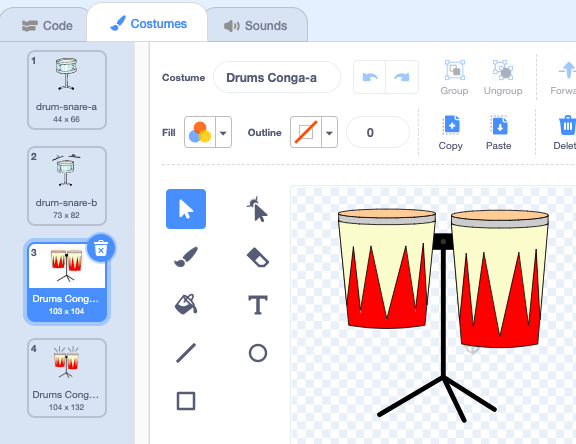Image resolution: width=576 pixels, height=444 pixels.
Task: Click the left conga drum on canvas
Action: coord(386,268)
